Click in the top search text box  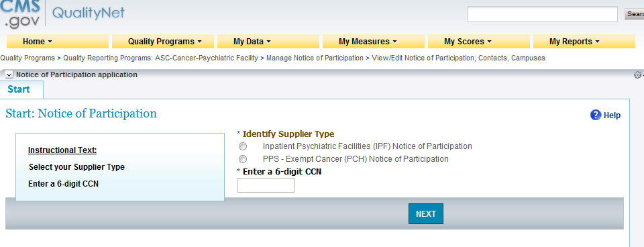coord(543,14)
